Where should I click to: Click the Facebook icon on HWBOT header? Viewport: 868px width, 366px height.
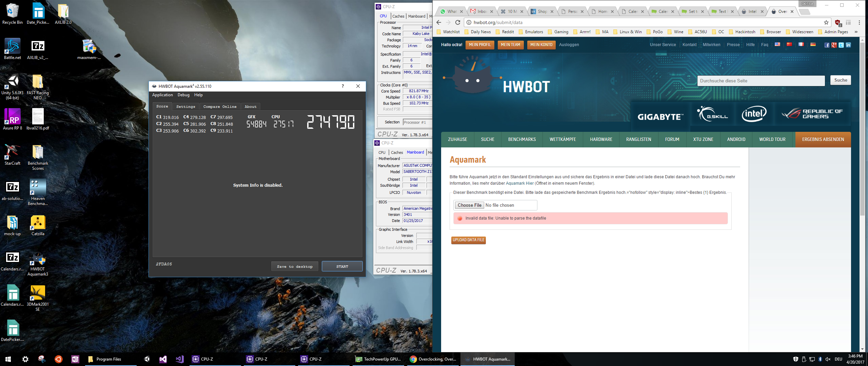(827, 45)
